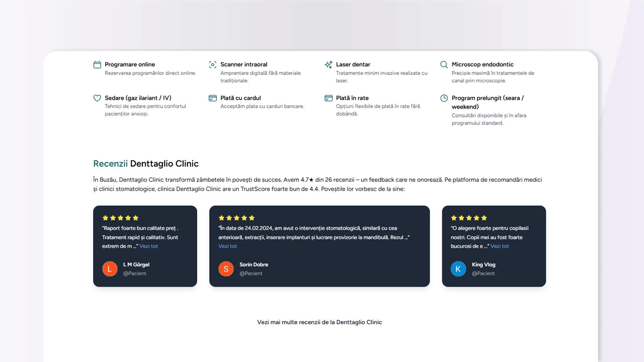Click the clock icon for Program prelungit

point(444,98)
